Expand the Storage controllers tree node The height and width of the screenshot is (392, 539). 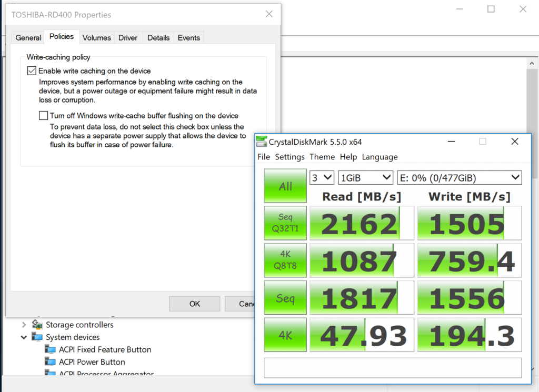[x=24, y=325]
